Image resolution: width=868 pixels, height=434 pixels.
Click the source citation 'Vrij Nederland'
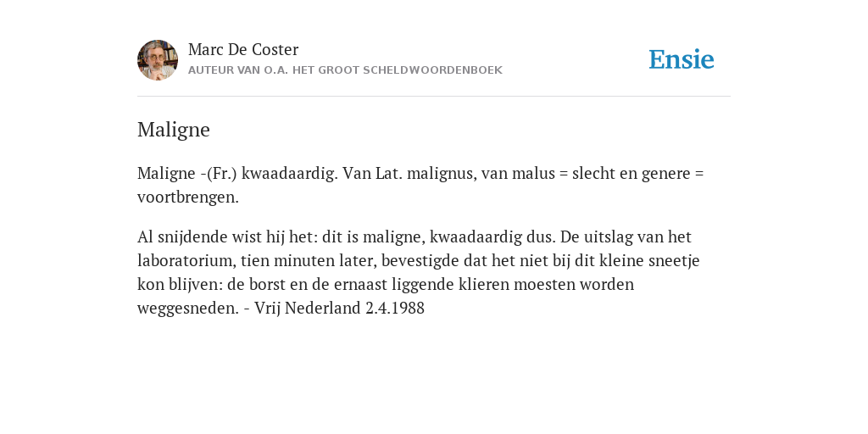tap(307, 308)
